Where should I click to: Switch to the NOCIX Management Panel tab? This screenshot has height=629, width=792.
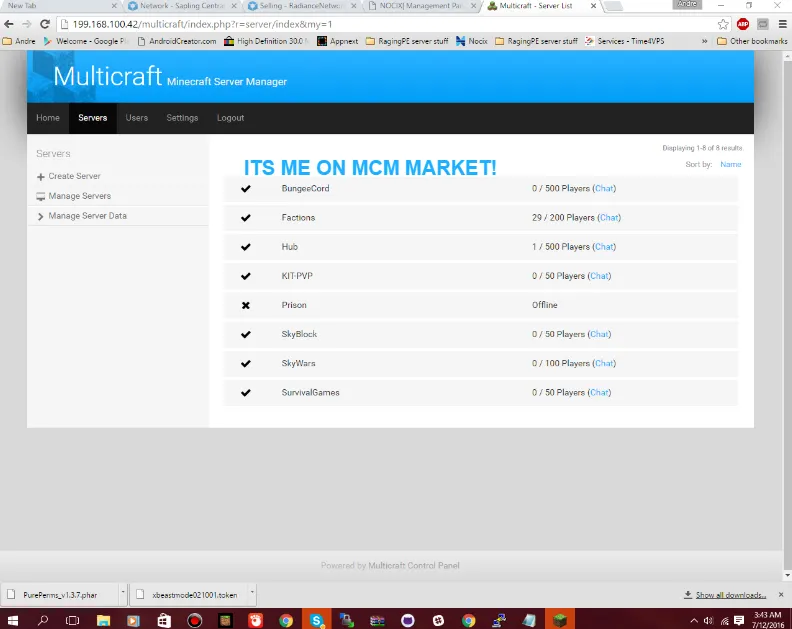421,6
